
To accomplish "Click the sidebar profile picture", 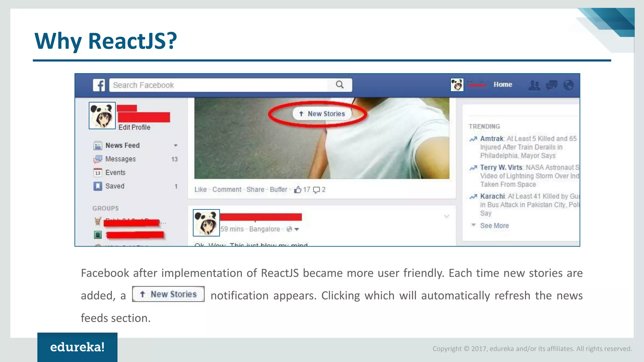I will point(102,115).
